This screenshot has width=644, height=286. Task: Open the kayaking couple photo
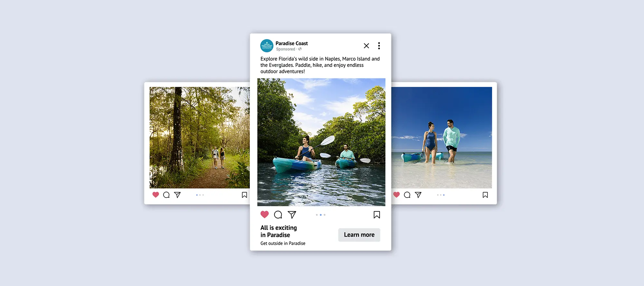pyautogui.click(x=321, y=142)
